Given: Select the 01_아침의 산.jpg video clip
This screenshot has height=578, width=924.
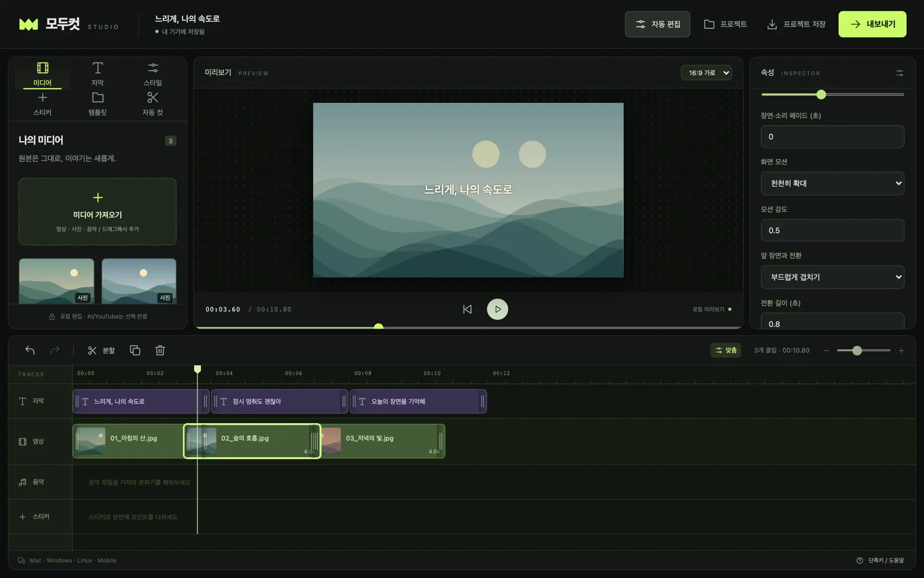Looking at the screenshot, I should pos(128,441).
